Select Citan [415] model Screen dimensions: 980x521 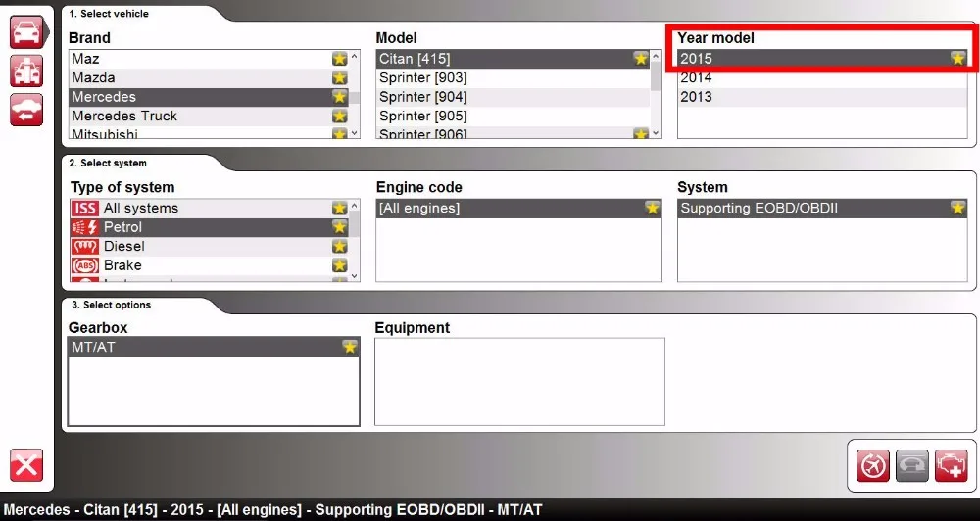pos(514,59)
